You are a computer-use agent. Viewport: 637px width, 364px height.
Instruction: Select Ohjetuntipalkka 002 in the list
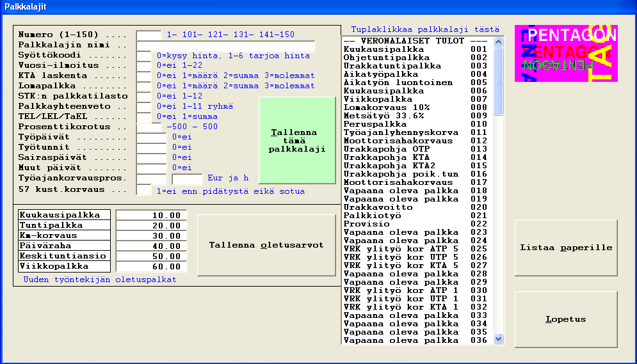point(415,58)
